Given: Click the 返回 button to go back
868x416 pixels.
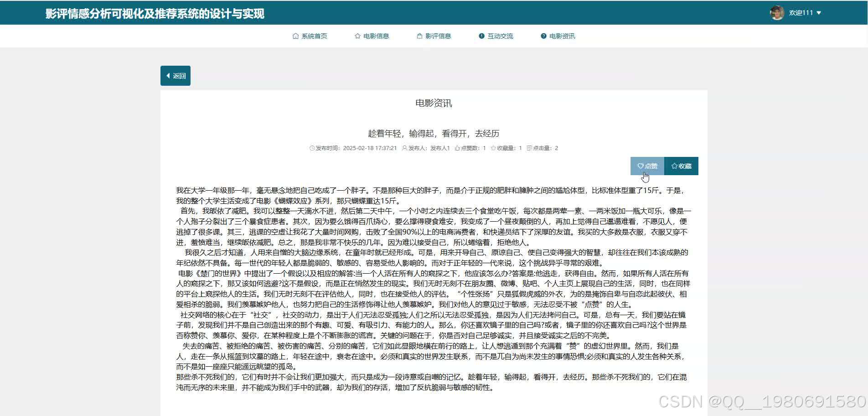Looking at the screenshot, I should pos(175,76).
